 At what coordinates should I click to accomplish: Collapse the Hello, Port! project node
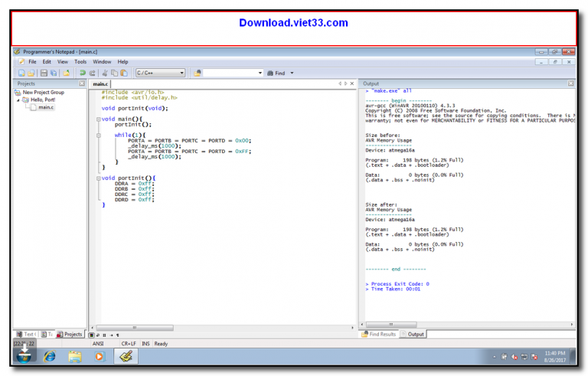[18, 100]
